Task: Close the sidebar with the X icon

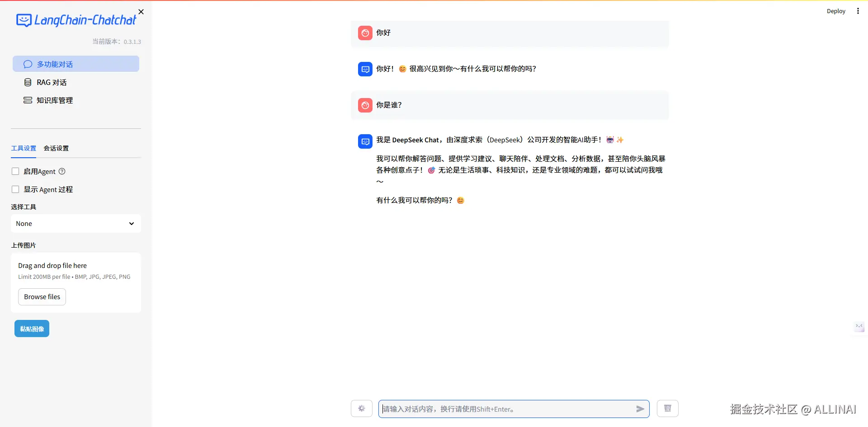Action: tap(141, 12)
